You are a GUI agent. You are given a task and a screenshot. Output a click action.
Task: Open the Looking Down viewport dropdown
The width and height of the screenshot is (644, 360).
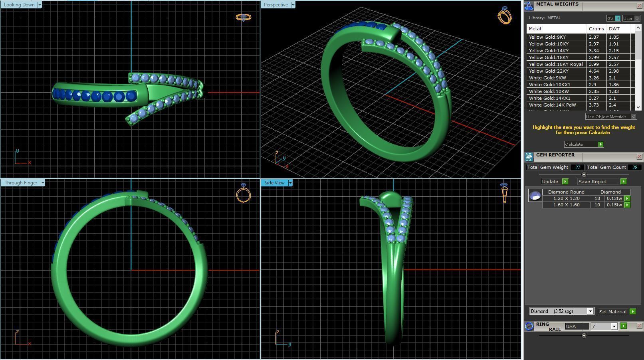coord(40,5)
